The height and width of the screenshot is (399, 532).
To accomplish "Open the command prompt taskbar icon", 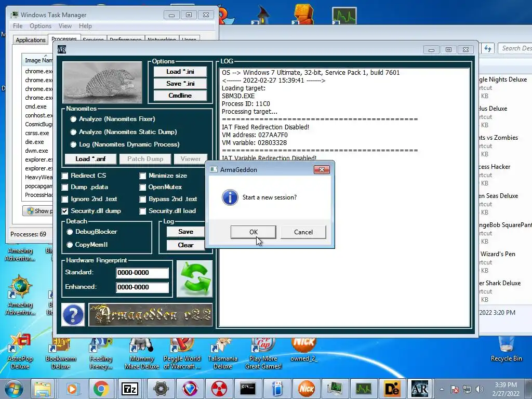I will 248,389.
